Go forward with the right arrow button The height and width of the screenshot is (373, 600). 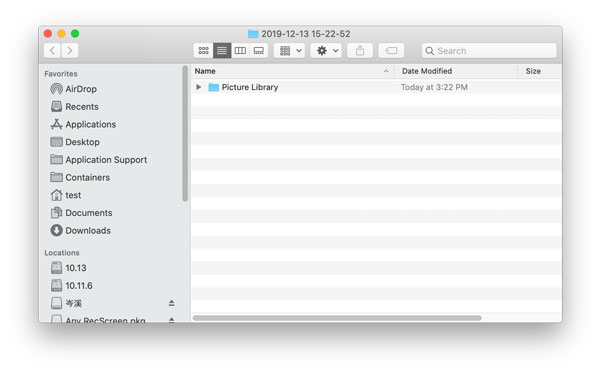pos(70,50)
